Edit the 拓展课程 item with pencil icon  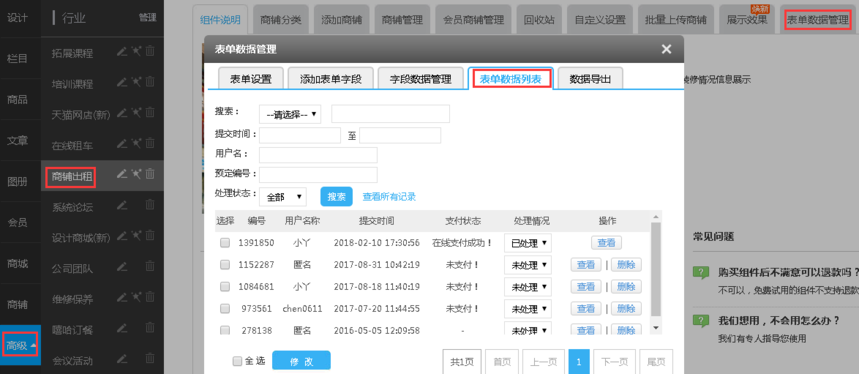122,51
